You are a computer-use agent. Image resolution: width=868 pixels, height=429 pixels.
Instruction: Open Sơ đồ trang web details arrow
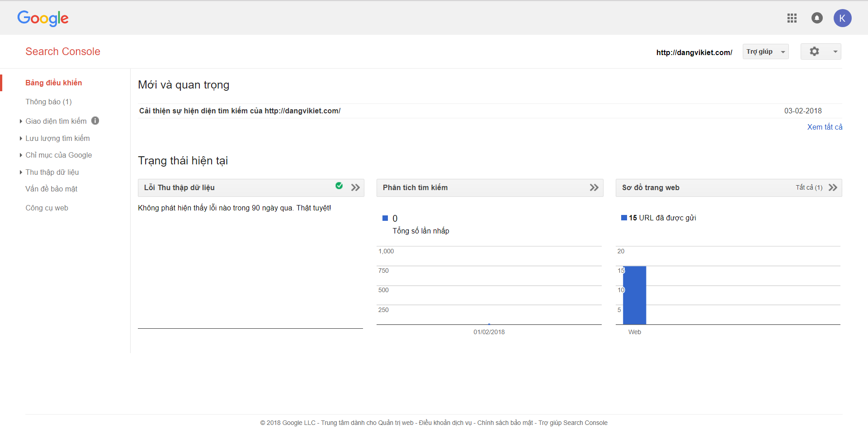pyautogui.click(x=833, y=187)
